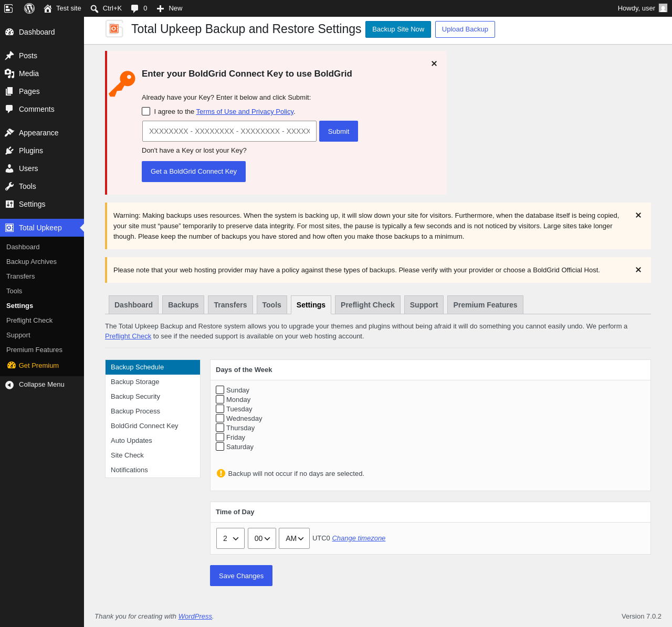
Task: Switch to the Transfers tab
Action: pos(230,305)
